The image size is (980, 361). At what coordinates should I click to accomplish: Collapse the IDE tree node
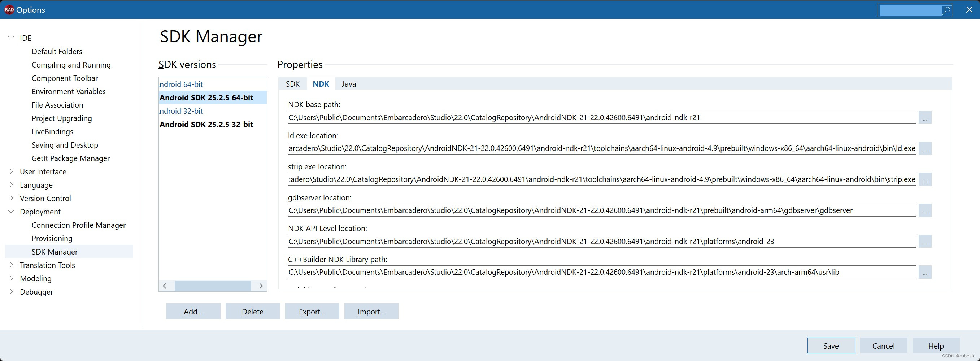point(12,38)
